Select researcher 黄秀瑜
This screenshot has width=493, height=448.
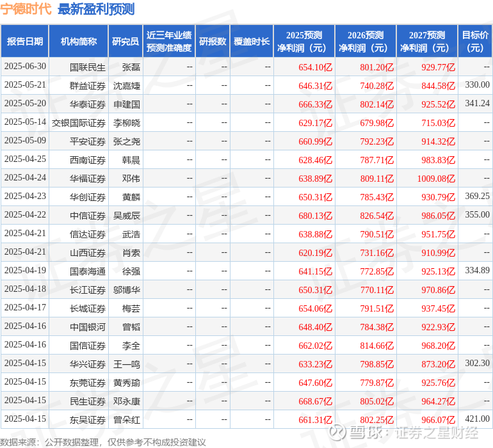pos(126,383)
